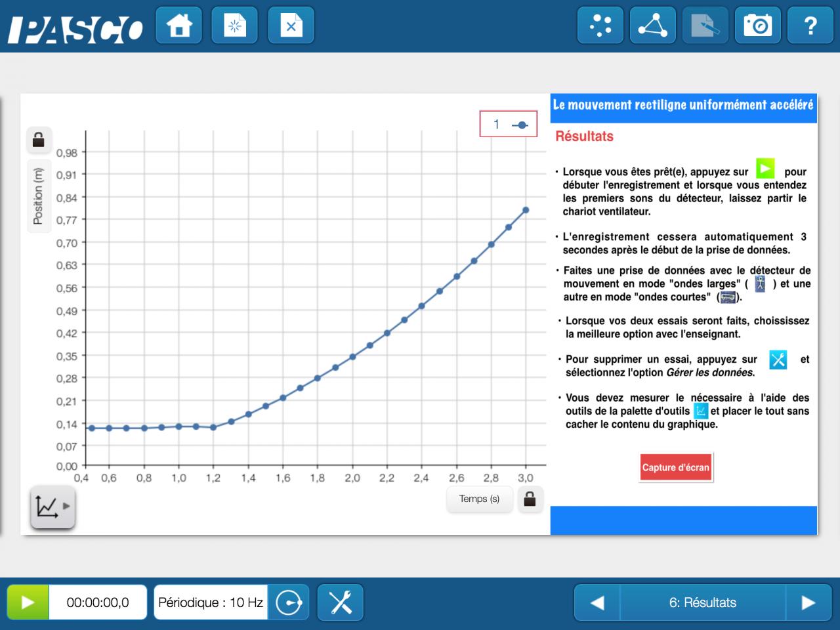The image size is (840, 630).
Task: Toggle run 1 legend marker
Action: pyautogui.click(x=509, y=124)
